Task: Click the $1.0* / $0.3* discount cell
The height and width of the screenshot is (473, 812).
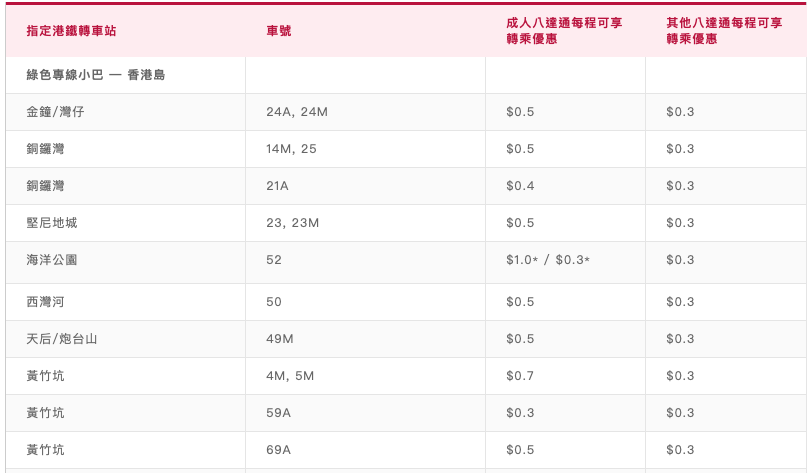Action: coord(548,260)
